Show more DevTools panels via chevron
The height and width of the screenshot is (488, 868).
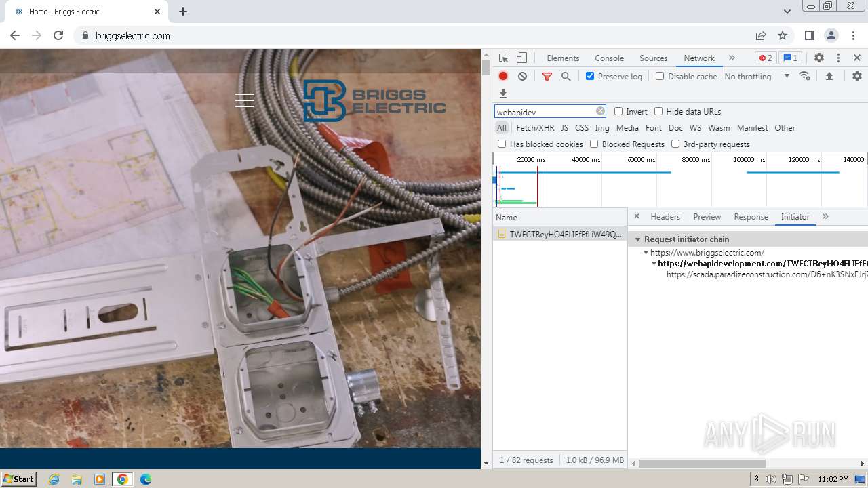[732, 58]
